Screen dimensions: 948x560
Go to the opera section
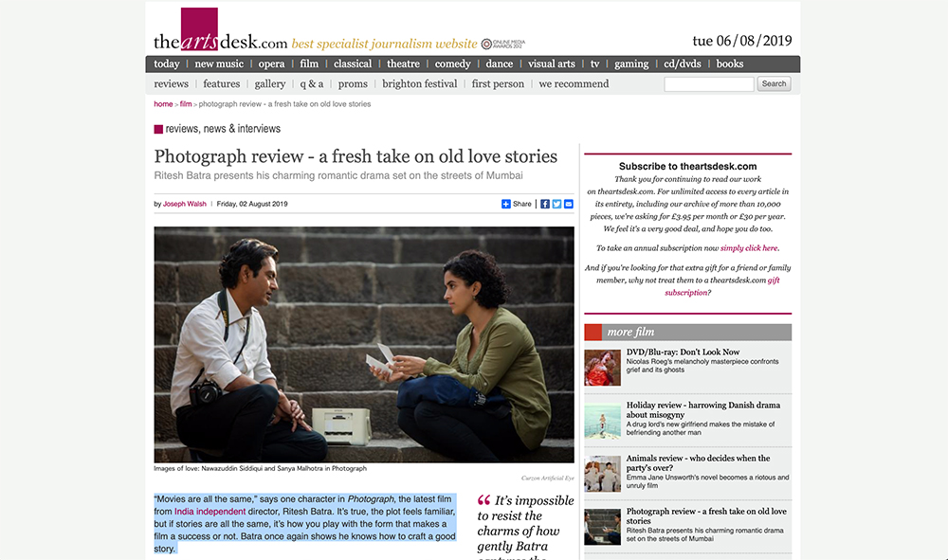[x=271, y=64]
